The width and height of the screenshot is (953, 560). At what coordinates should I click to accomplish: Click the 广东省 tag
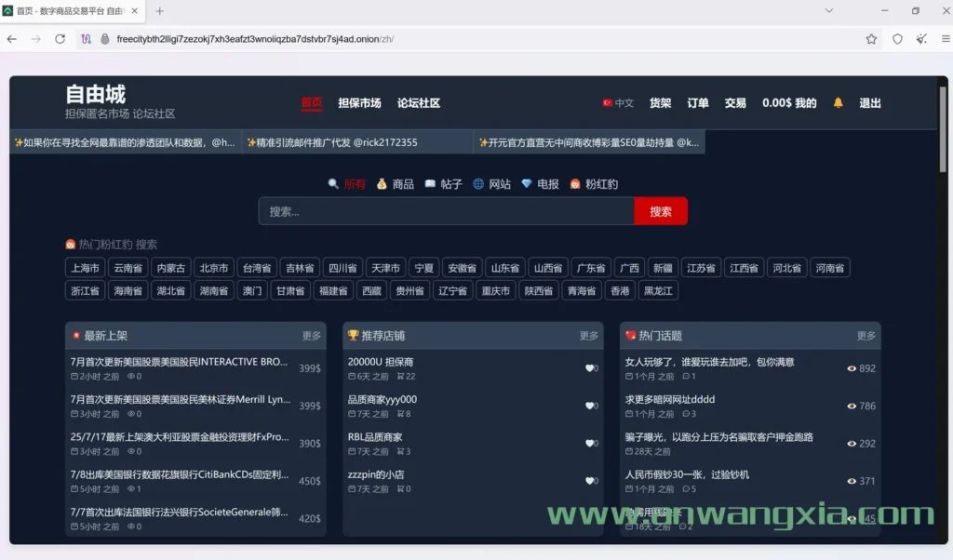tap(591, 268)
